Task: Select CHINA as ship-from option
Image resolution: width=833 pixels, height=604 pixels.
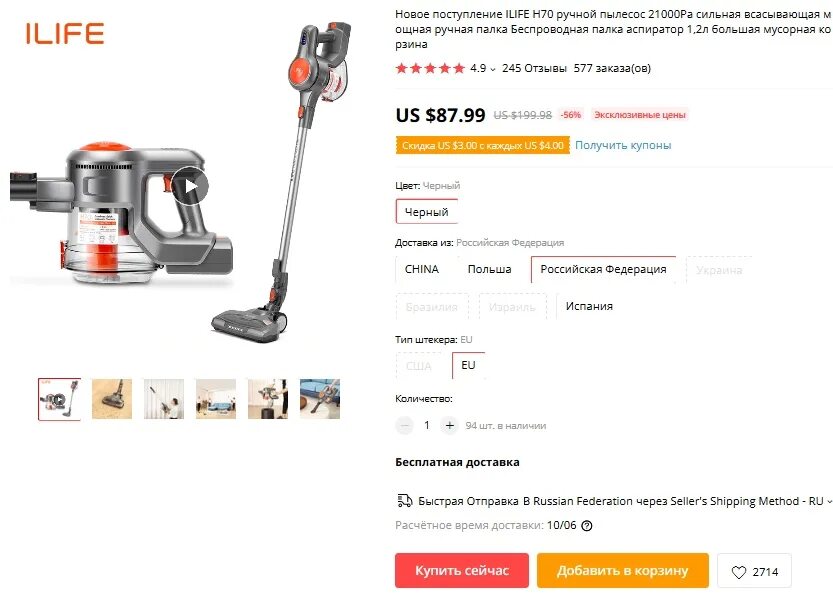Action: [421, 269]
